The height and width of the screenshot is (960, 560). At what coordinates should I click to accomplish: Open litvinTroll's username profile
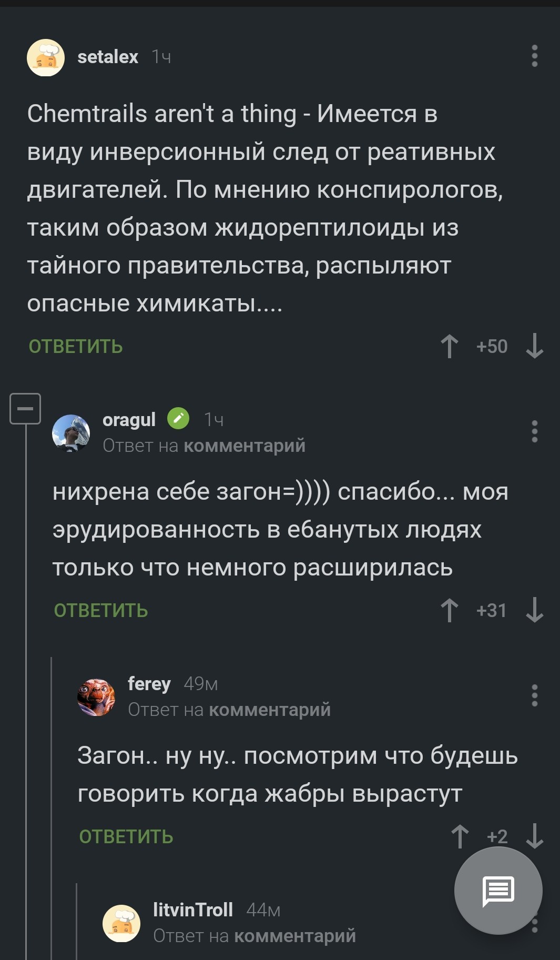[x=193, y=910]
